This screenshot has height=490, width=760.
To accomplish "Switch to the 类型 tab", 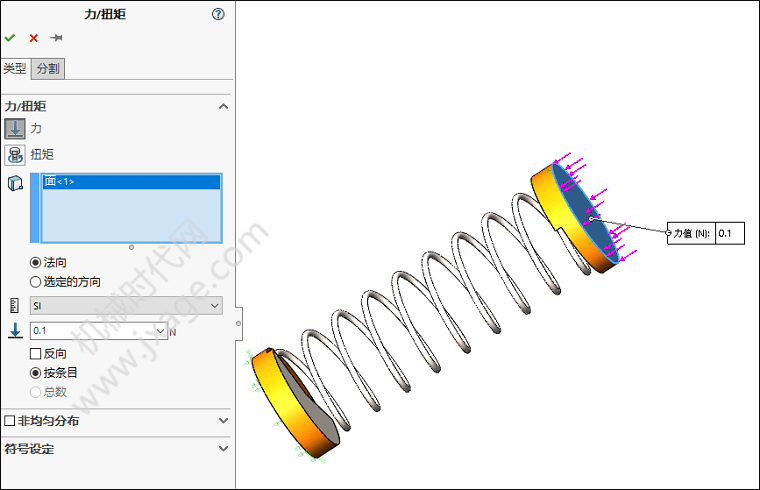I will point(15,68).
